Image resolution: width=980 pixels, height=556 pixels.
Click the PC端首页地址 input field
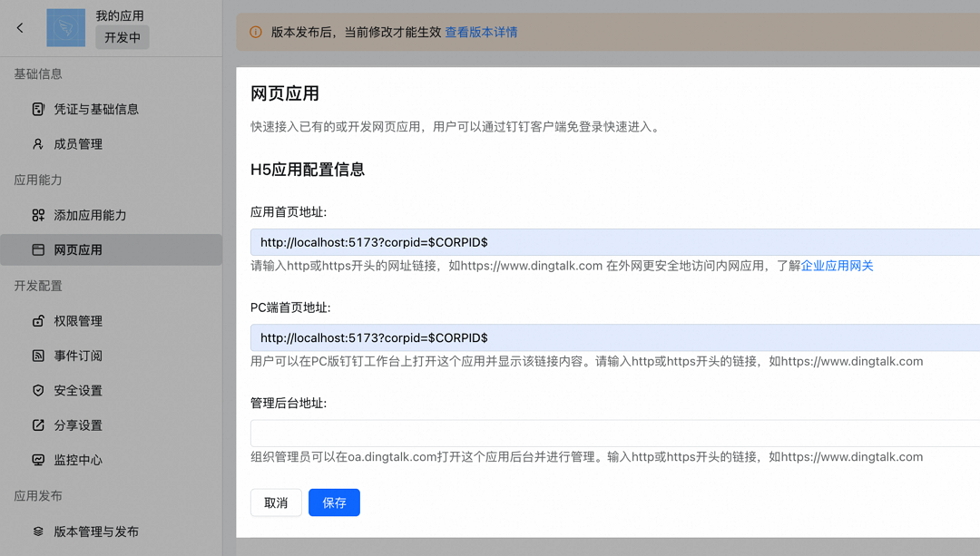(x=615, y=338)
